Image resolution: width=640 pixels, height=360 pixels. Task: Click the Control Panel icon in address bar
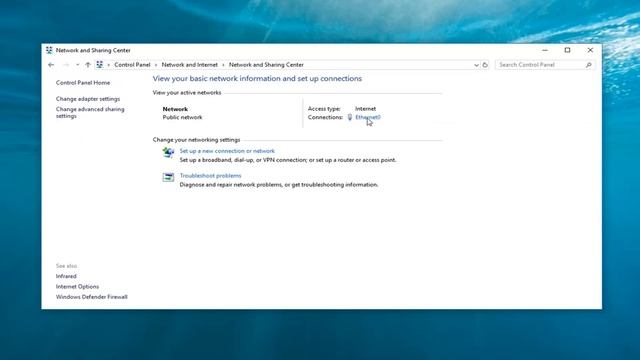(x=100, y=64)
